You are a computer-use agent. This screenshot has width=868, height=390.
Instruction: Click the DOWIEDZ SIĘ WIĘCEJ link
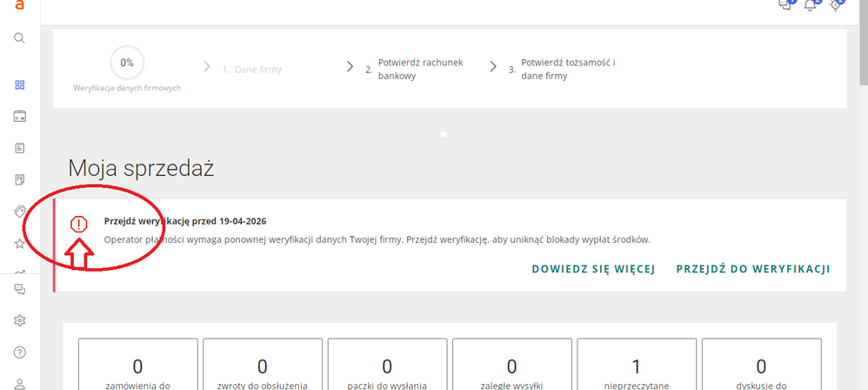point(592,269)
